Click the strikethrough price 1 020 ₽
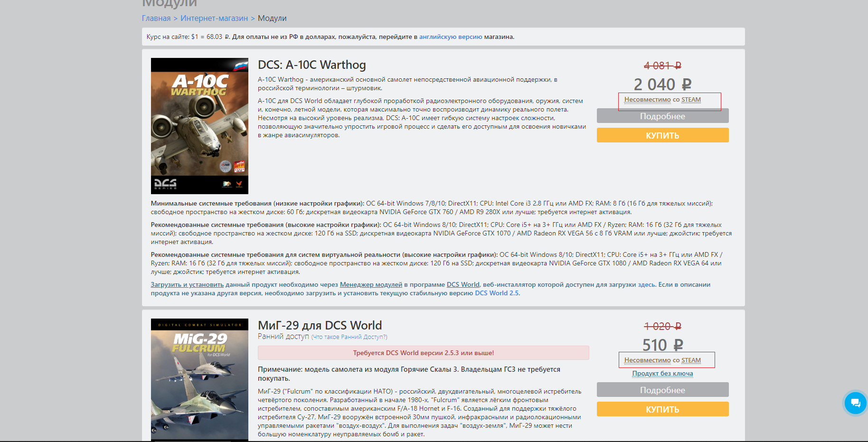The height and width of the screenshot is (442, 868). (662, 326)
